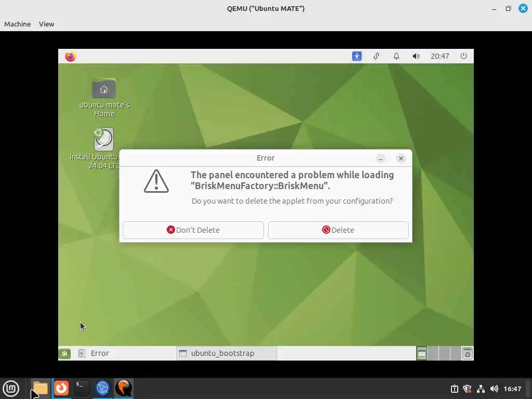Viewport: 532px width, 399px height.
Task: Minimize the Error dialog
Action: click(x=381, y=158)
